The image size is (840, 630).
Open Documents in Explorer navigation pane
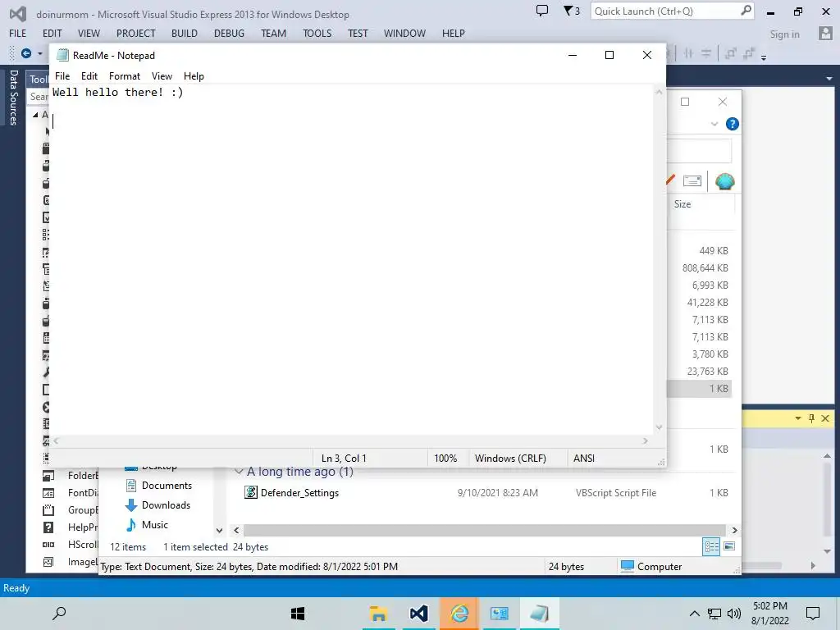pyautogui.click(x=167, y=486)
